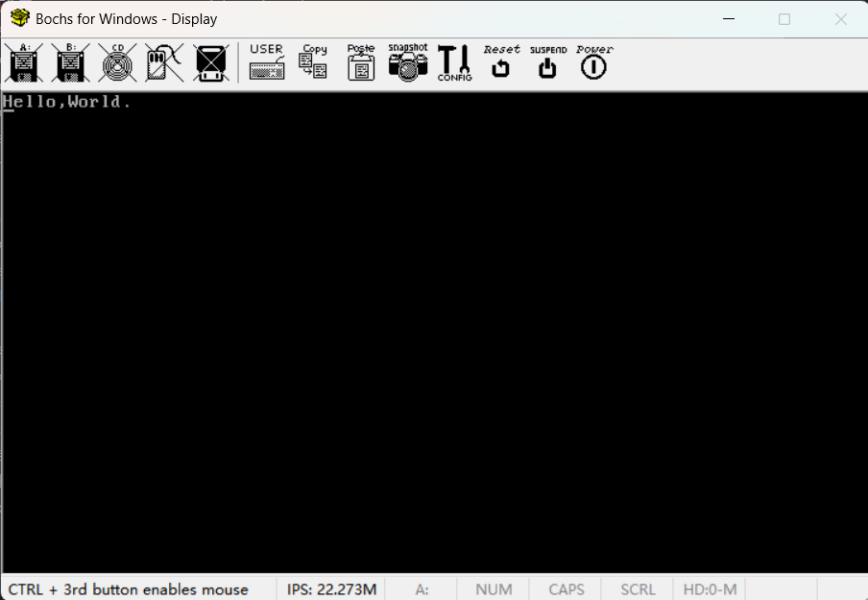Click the Paste clipboard icon
This screenshot has width=868, height=600.
361,62
